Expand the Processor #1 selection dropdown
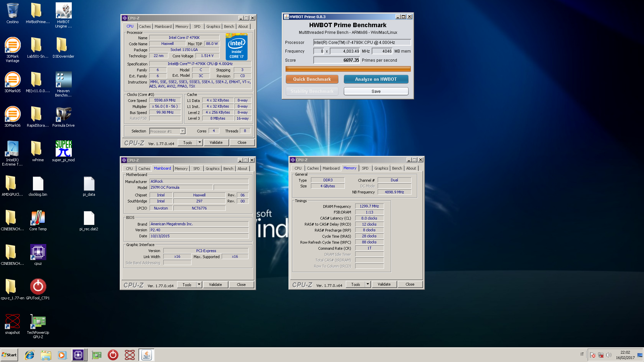Viewport: 644px width, 362px height. coord(182,131)
